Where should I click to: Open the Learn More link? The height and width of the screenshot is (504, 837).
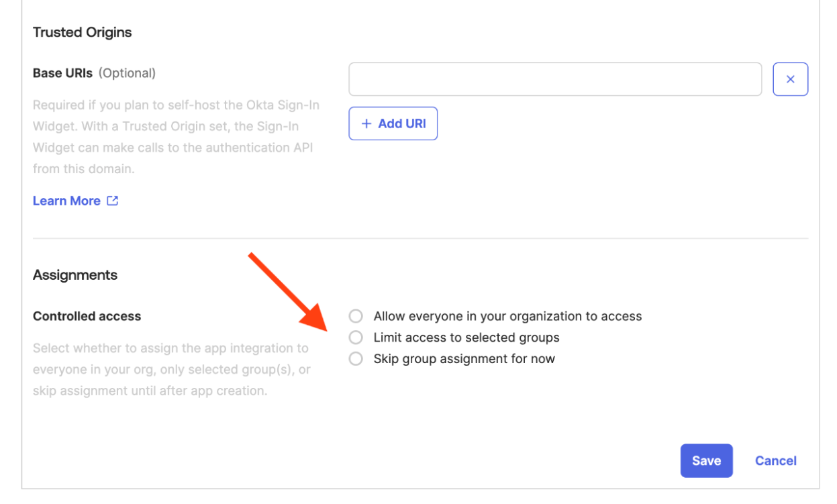coord(66,201)
